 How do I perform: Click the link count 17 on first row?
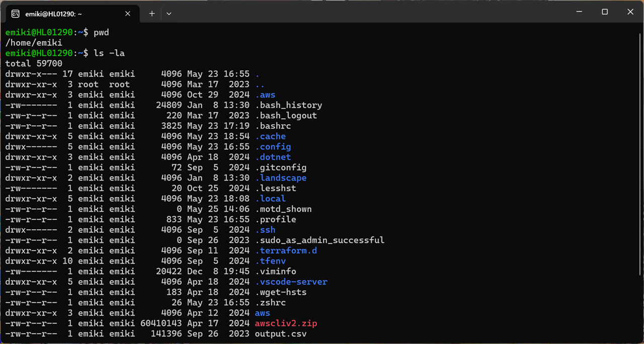point(67,74)
